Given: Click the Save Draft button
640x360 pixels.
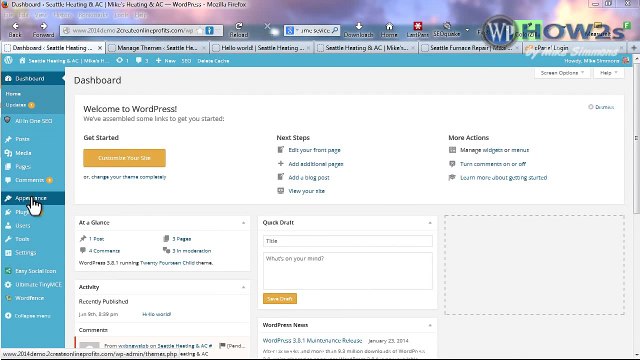Looking at the screenshot, I should [280, 299].
